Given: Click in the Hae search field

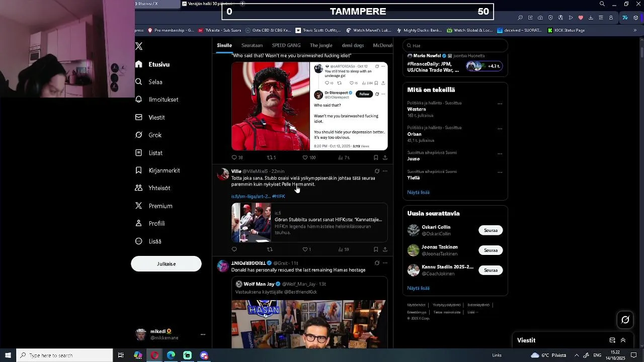Looking at the screenshot, I should (x=455, y=46).
